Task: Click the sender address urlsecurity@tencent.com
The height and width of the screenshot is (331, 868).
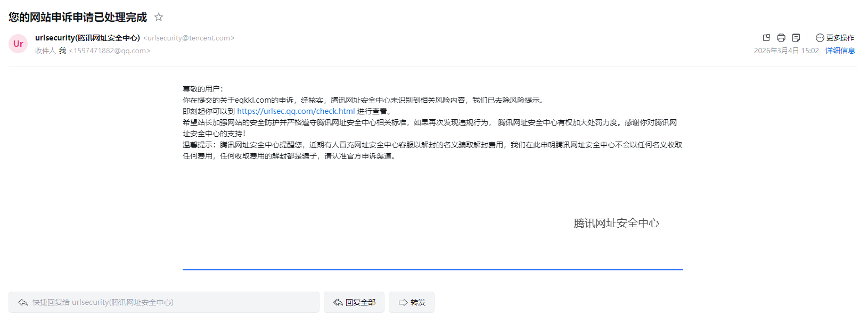Action: [189, 38]
